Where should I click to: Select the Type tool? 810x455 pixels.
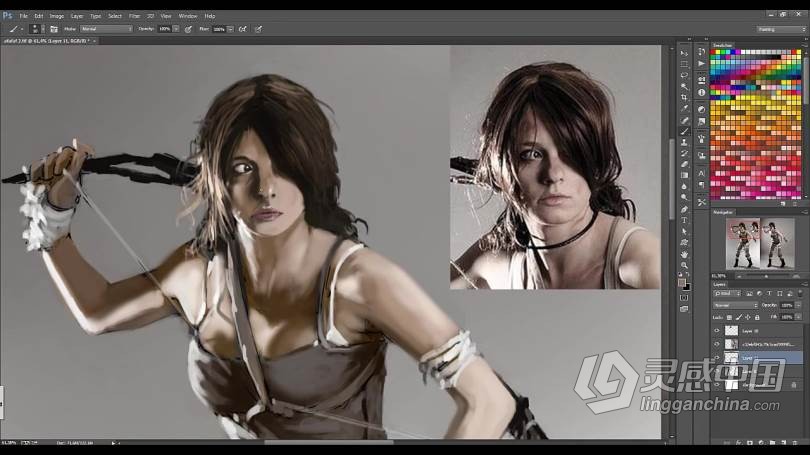[684, 221]
